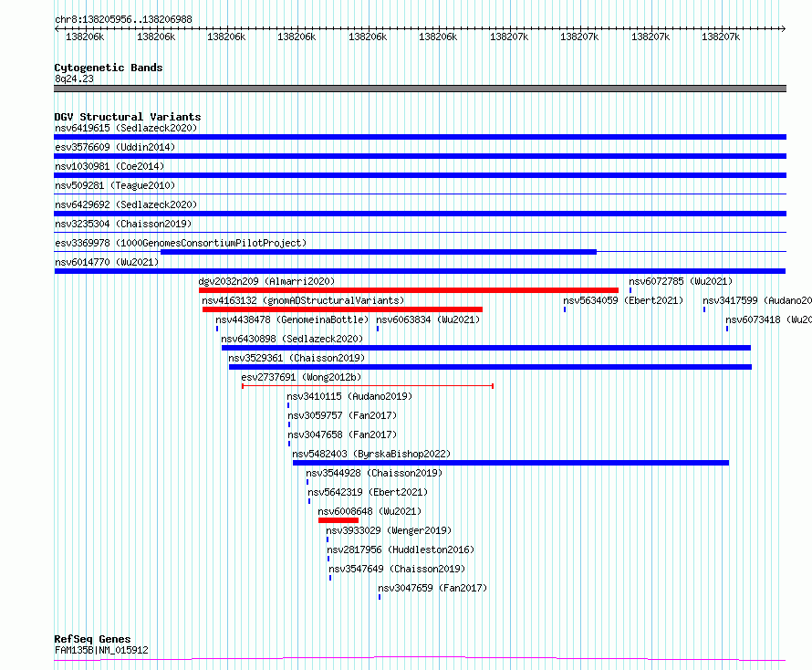Click nsv3235304 (Chaisson2019) label

pos(123,224)
